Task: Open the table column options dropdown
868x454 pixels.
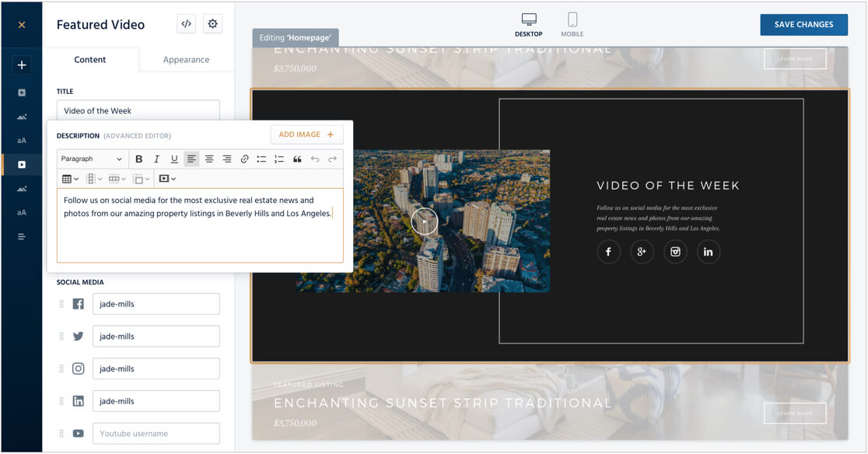Action: [x=94, y=179]
